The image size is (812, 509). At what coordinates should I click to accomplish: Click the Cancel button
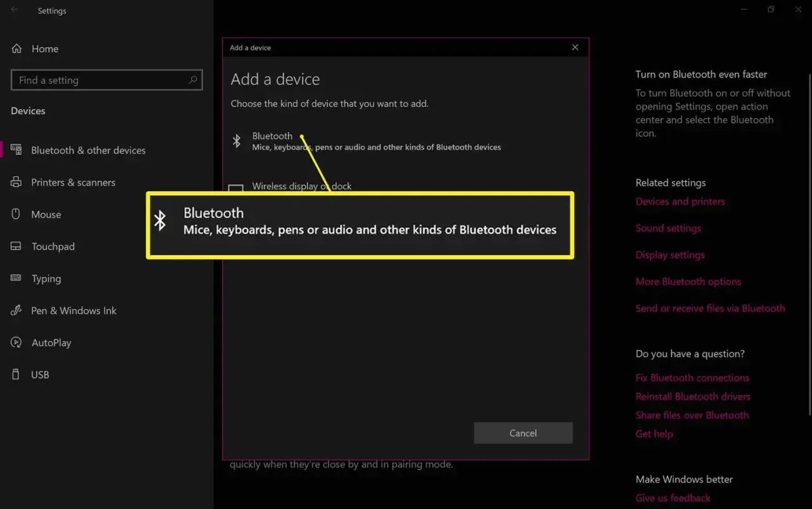(x=523, y=433)
